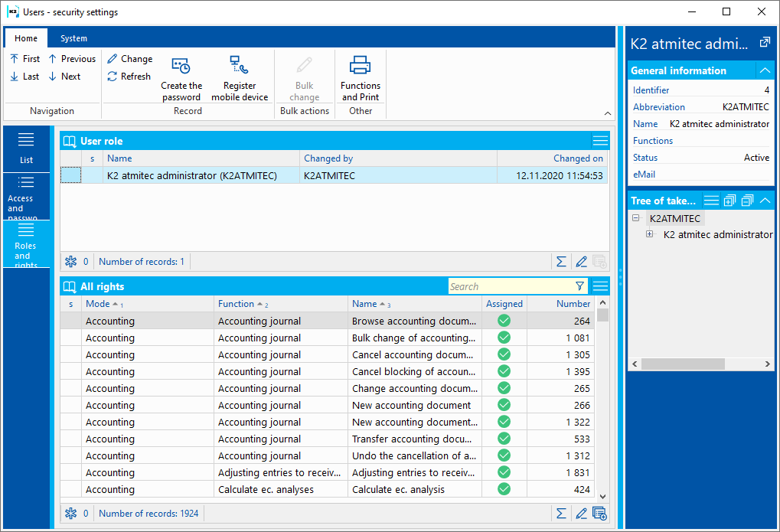
Task: Toggle Assigned check for New accounting document row
Action: tap(504, 406)
